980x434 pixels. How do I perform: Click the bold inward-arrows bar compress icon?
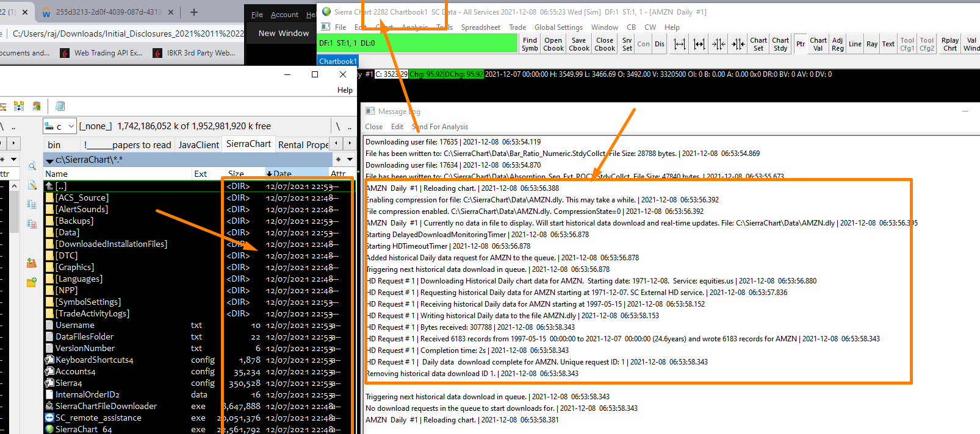[738, 44]
